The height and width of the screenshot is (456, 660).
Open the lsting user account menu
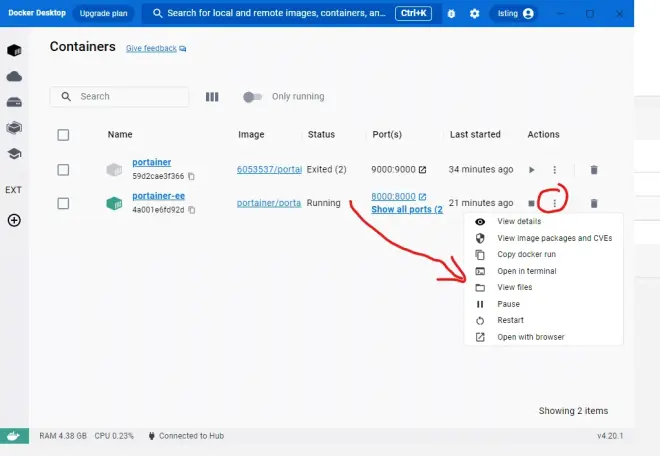pyautogui.click(x=515, y=13)
